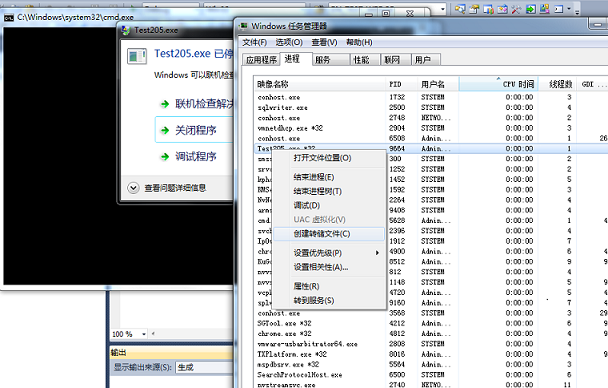Choose 打开文件位置(O) in context menu

coord(330,158)
